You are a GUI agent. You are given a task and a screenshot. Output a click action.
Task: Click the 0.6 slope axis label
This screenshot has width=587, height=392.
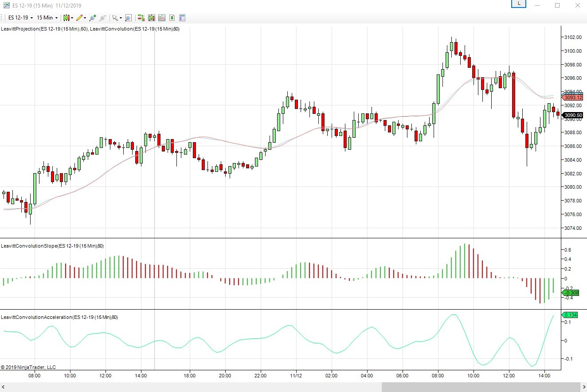pos(567,250)
